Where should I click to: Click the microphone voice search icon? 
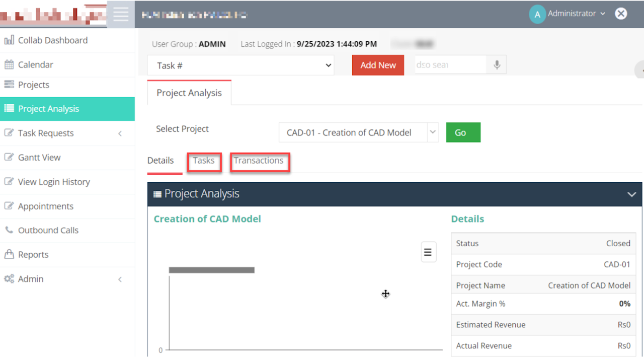497,65
